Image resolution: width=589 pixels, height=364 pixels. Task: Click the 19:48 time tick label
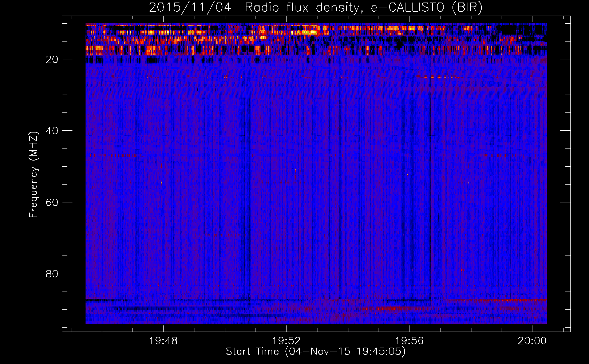coord(163,341)
